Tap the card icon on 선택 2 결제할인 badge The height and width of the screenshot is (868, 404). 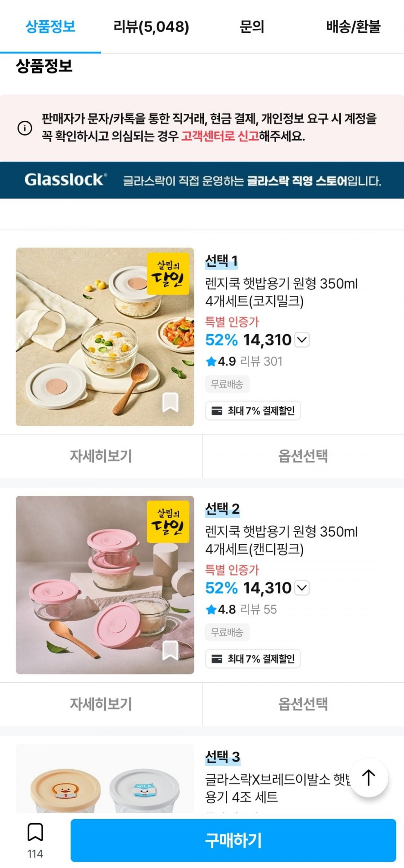tap(217, 659)
